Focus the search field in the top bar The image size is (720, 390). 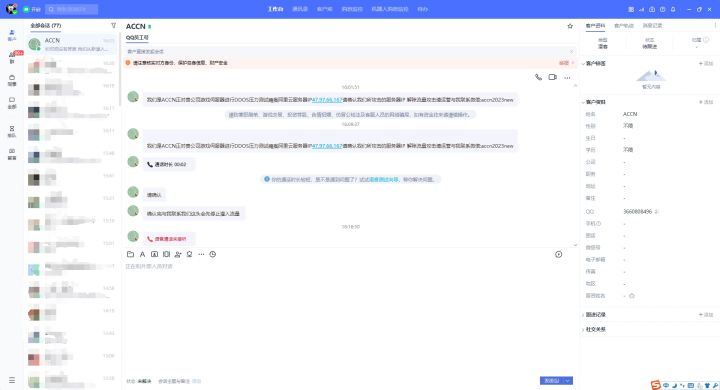coord(72,9)
